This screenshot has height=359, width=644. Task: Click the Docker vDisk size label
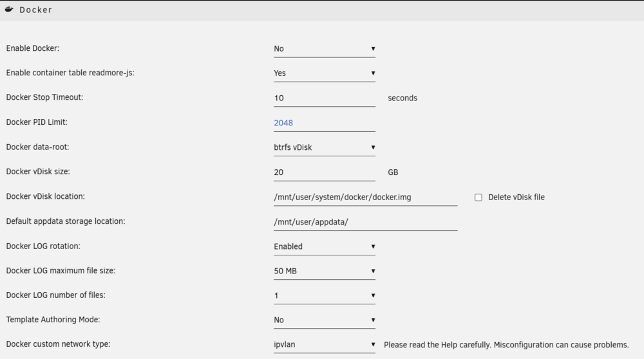(x=38, y=172)
